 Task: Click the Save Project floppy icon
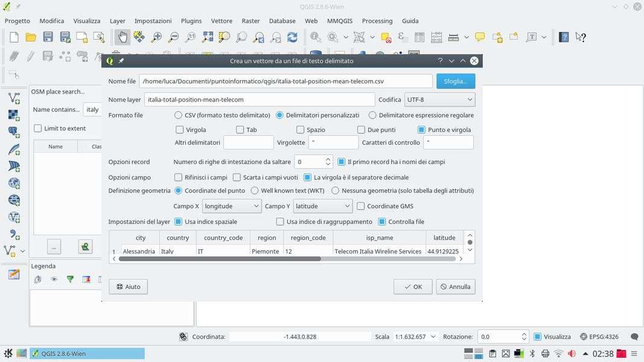tap(48, 37)
